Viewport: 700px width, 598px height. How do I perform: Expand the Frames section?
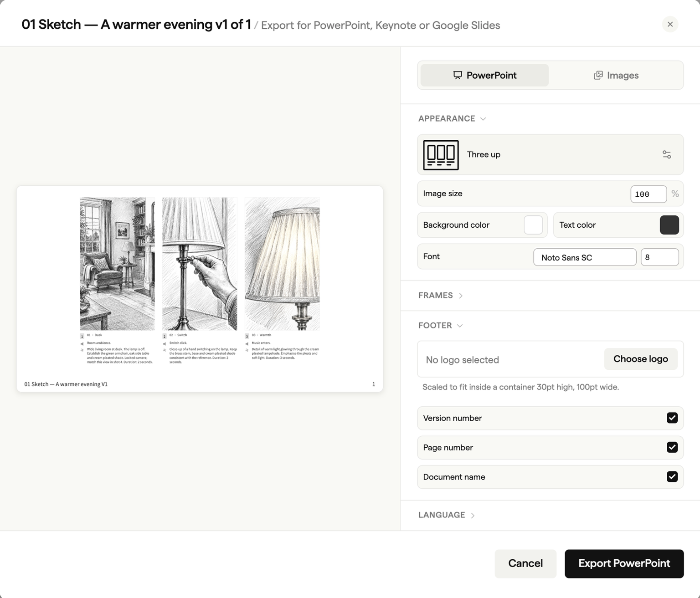click(441, 296)
